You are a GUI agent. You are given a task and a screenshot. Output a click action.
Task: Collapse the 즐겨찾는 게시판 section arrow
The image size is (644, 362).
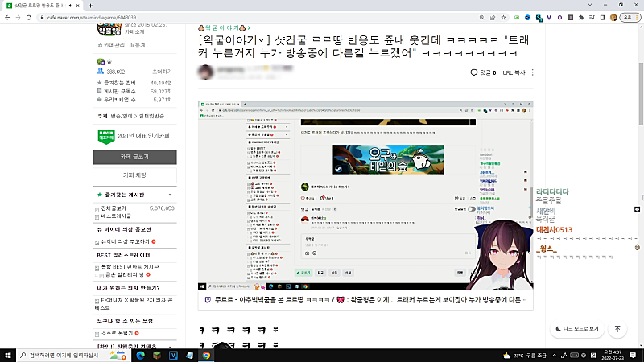point(170,195)
